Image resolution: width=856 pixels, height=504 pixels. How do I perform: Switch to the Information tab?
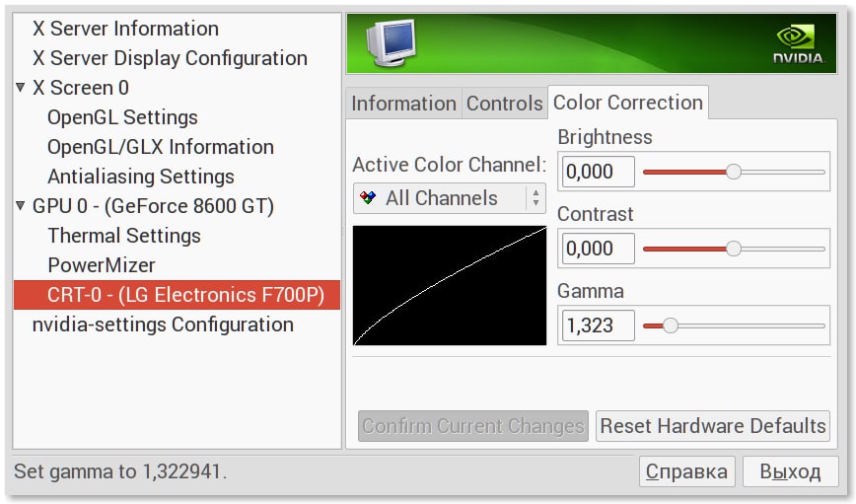coord(403,104)
